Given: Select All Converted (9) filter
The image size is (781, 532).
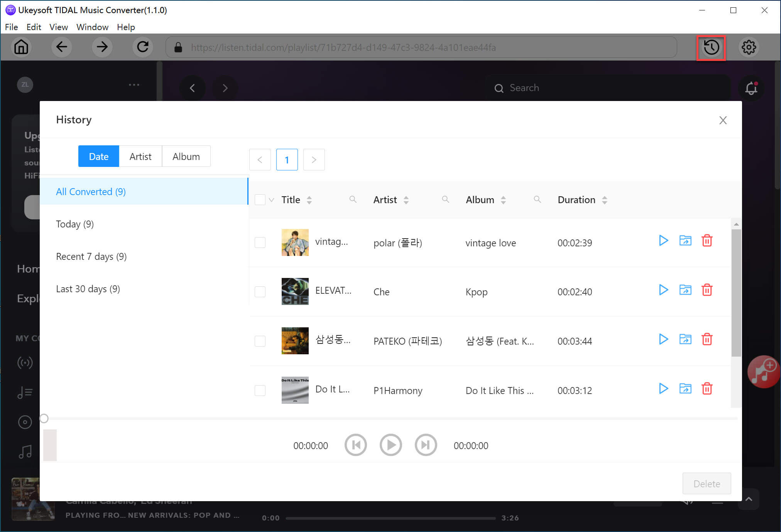Looking at the screenshot, I should 144,192.
